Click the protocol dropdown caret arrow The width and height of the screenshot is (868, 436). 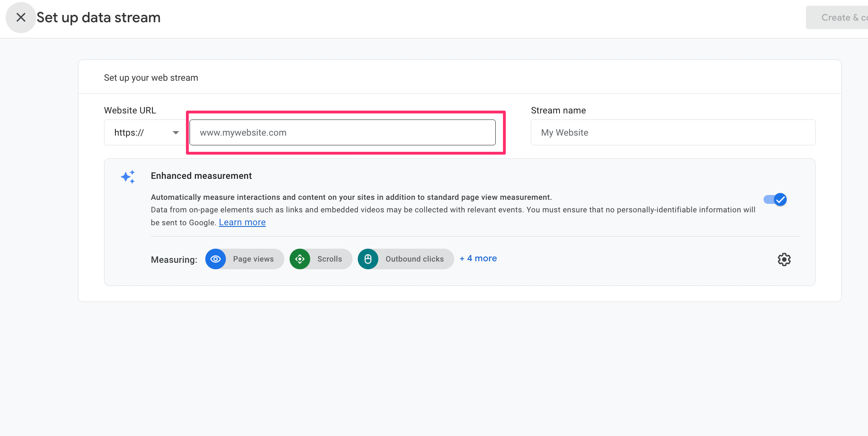175,132
